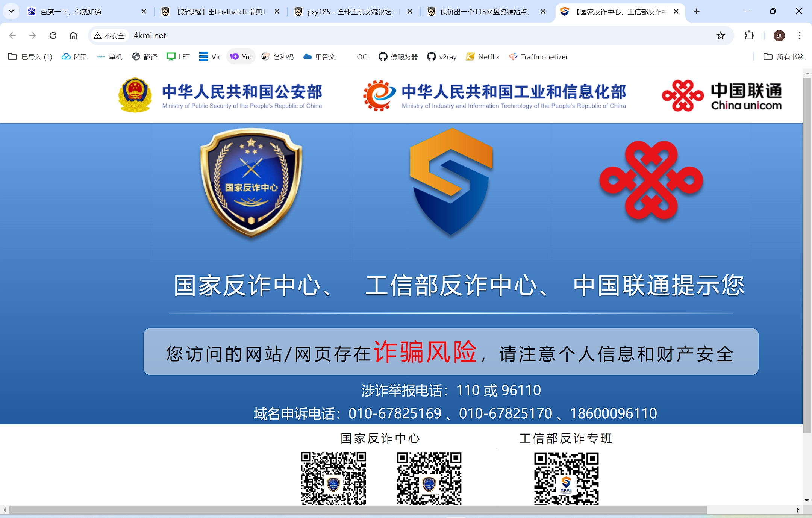812x518 pixels.
Task: Close the 出hosthatch tab
Action: [277, 12]
